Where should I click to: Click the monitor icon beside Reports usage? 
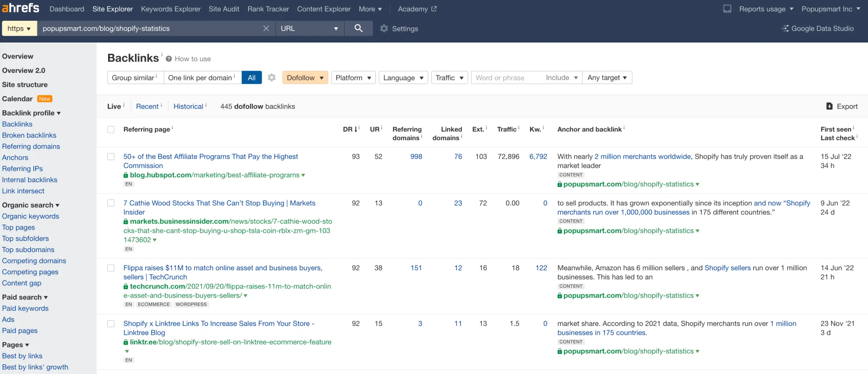[x=727, y=9]
